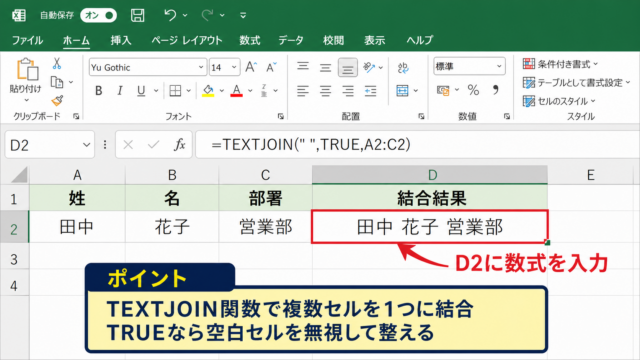Click the phonetic guide (furigana) icon
The image size is (640, 360).
[x=264, y=90]
